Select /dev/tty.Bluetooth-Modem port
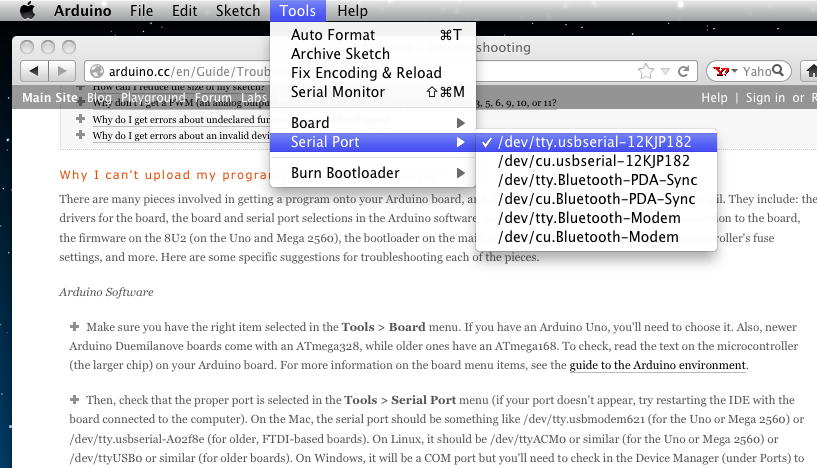The image size is (817, 468). pyautogui.click(x=596, y=218)
